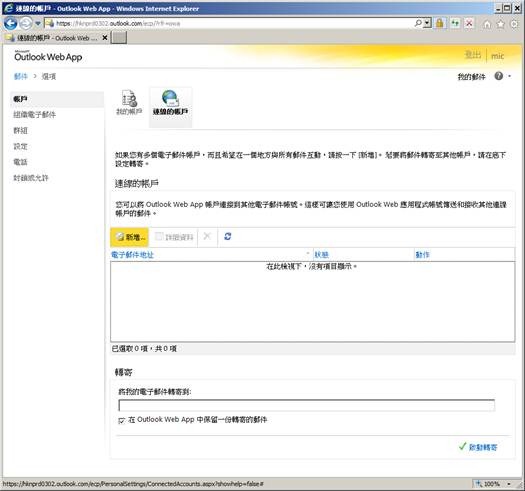Click the forwarding email address input field
The height and width of the screenshot is (491, 525).
coord(306,405)
